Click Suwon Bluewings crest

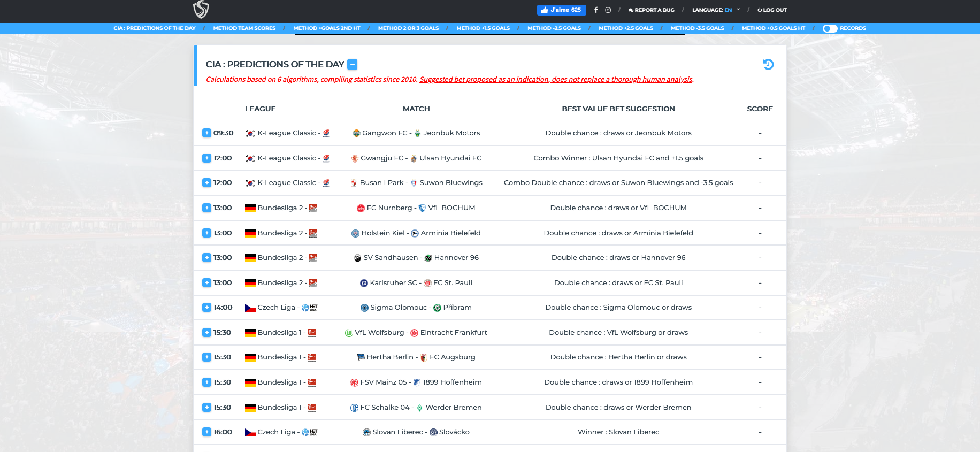(x=414, y=183)
